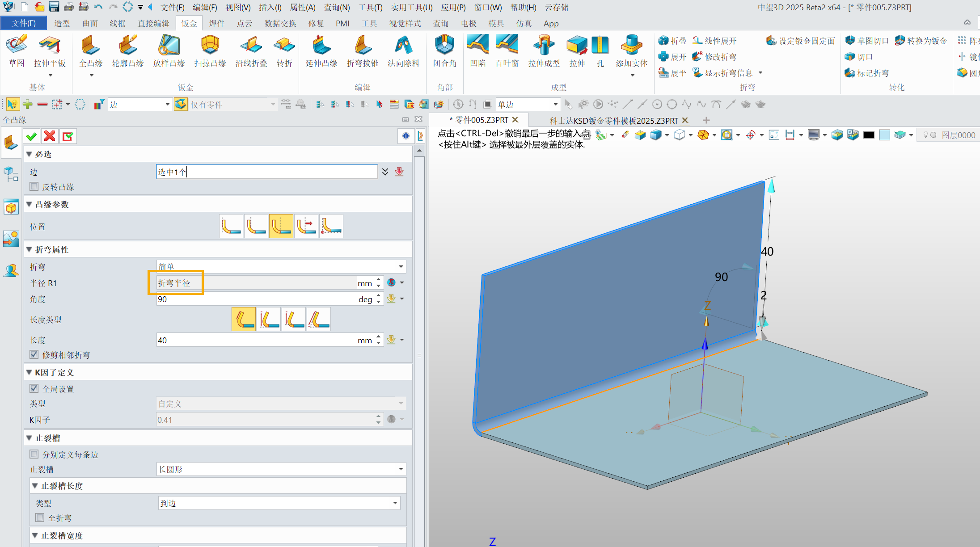This screenshot has height=547, width=980.
Task: Toggle the 全局设置 checkbox
Action: click(34, 389)
